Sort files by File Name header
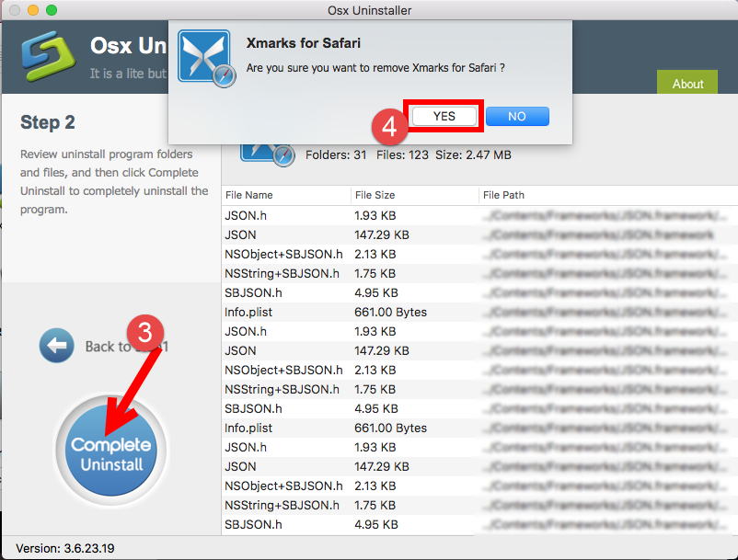The width and height of the screenshot is (738, 560). click(258, 195)
